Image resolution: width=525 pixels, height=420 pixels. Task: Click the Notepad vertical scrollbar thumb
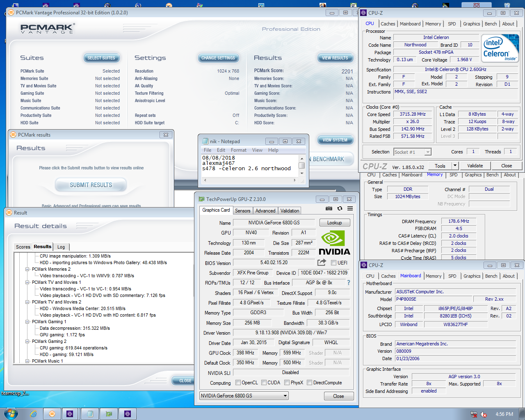(301, 165)
